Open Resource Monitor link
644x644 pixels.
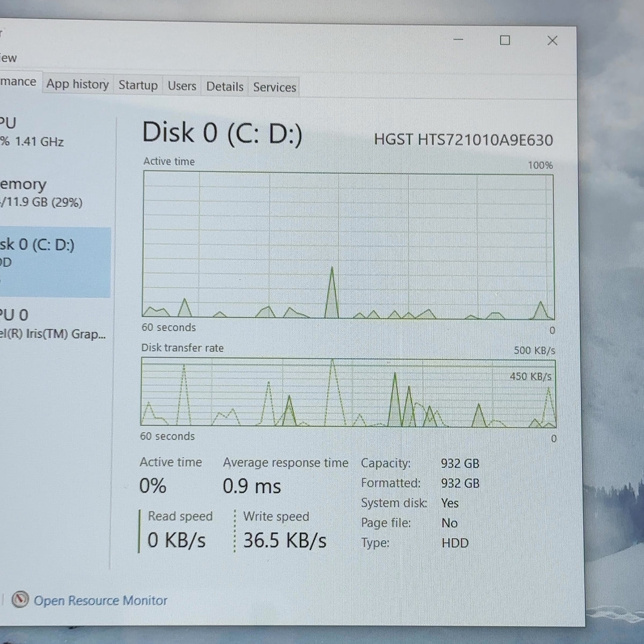tap(100, 601)
